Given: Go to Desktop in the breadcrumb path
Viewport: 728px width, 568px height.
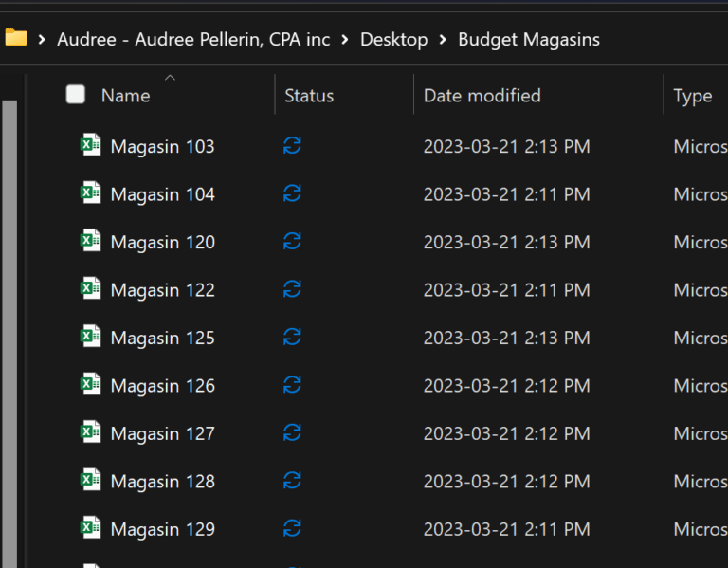Looking at the screenshot, I should point(393,40).
